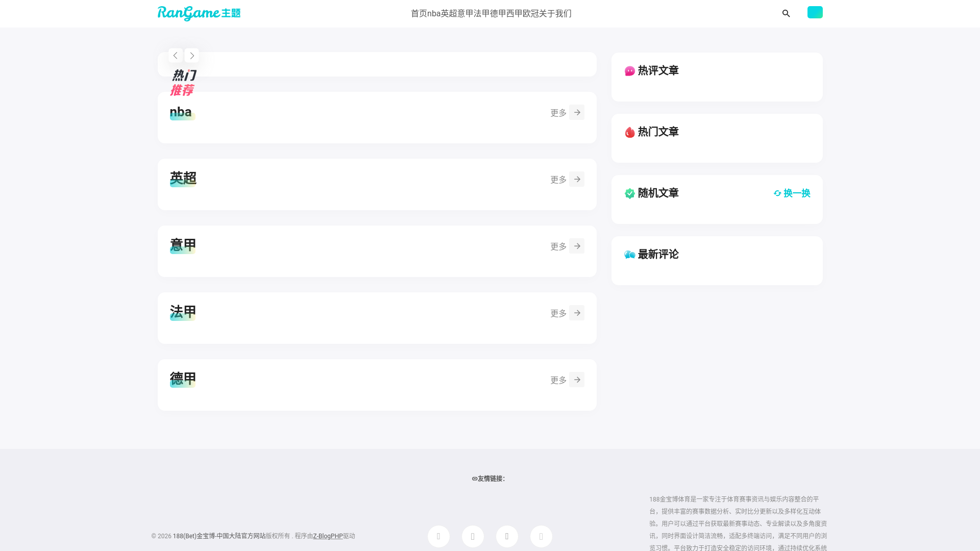Click the second footer social icon
Viewport: 980px width, 551px height.
tap(473, 536)
